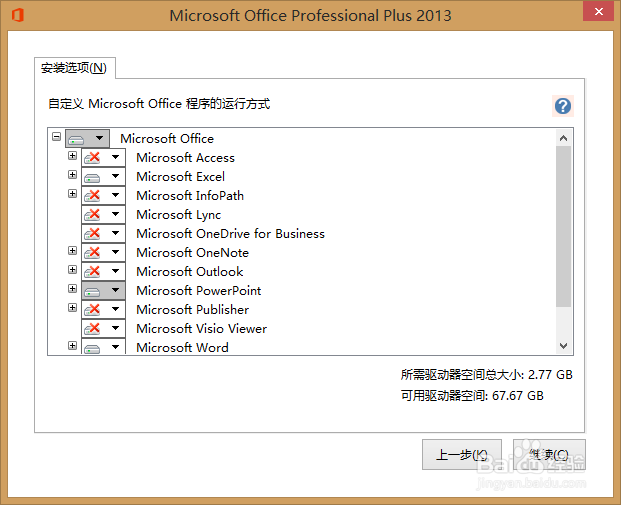621x505 pixels.
Task: Open the Microsoft OneNote install options dropdown
Action: click(x=115, y=253)
